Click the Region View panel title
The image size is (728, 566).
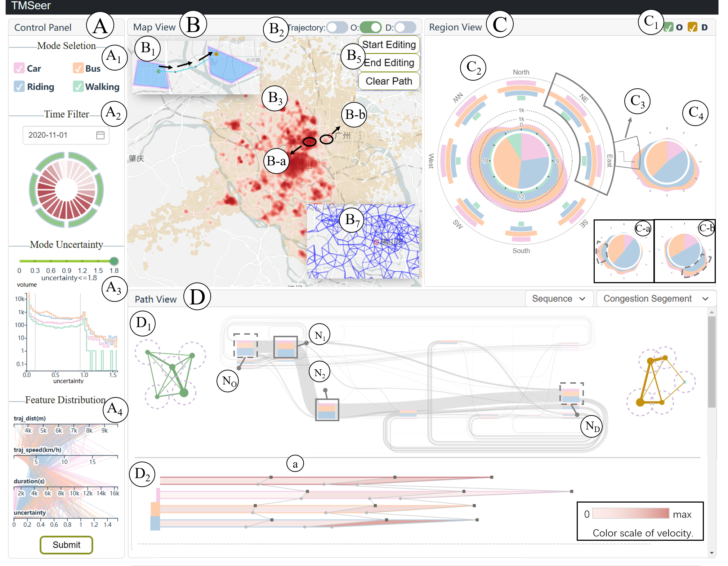(455, 27)
